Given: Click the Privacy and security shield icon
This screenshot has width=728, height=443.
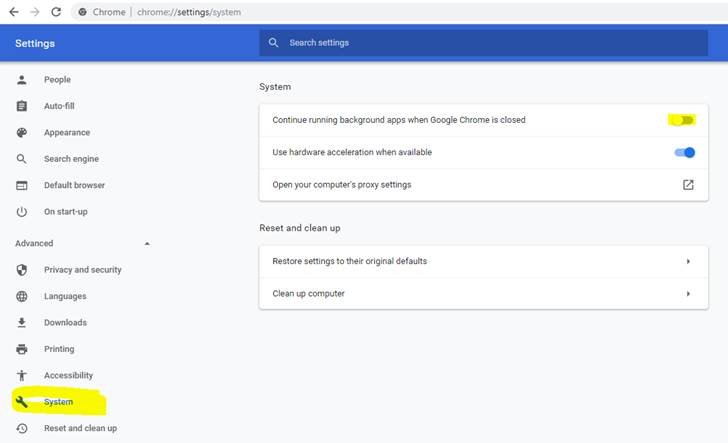Looking at the screenshot, I should click(x=22, y=270).
